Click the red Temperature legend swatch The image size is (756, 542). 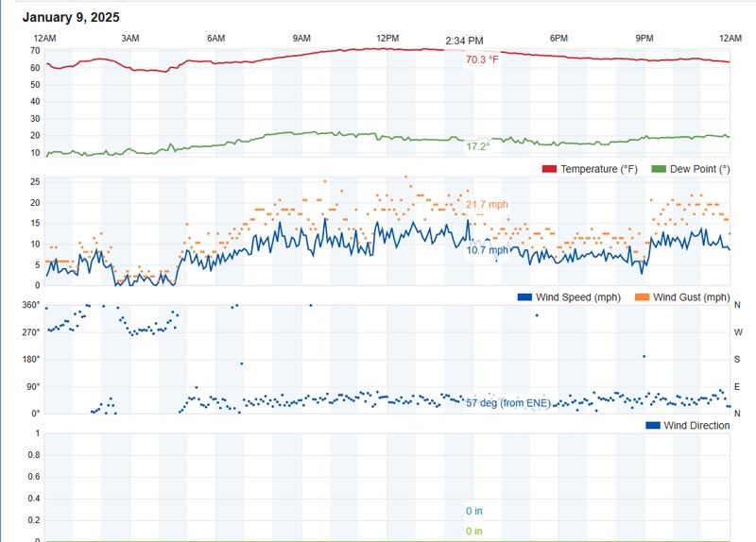pos(549,169)
